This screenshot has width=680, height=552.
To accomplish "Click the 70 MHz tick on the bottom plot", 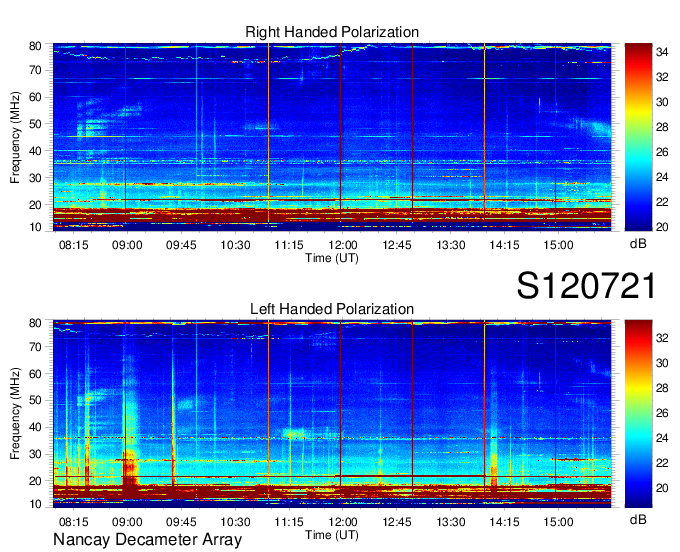I will [35, 347].
